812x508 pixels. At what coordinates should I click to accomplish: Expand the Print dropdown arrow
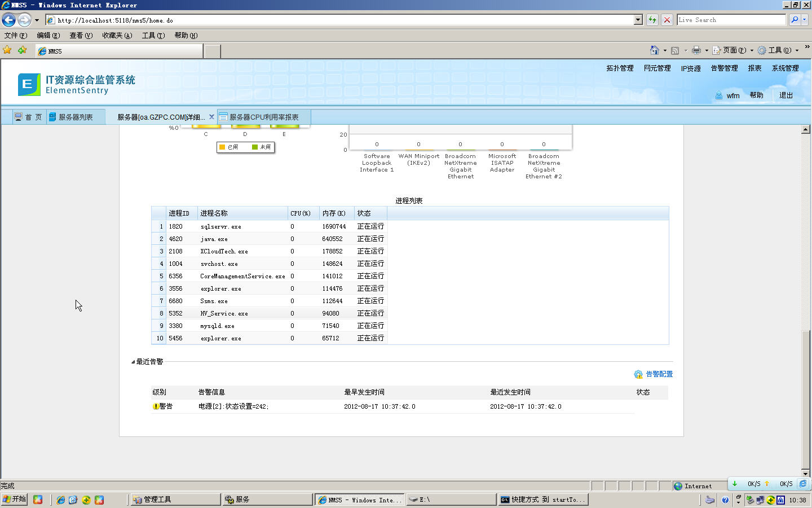(x=707, y=50)
